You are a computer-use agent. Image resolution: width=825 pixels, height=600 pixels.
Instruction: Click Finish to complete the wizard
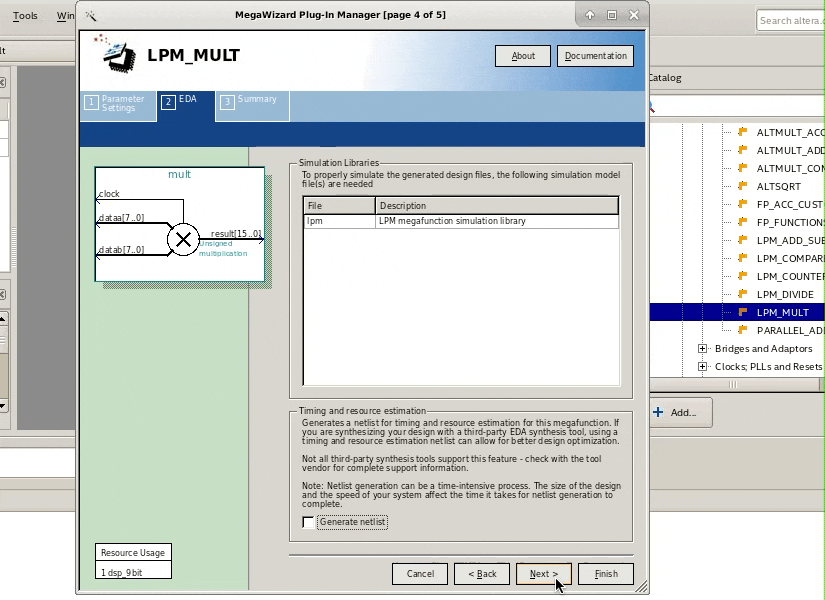pos(606,574)
